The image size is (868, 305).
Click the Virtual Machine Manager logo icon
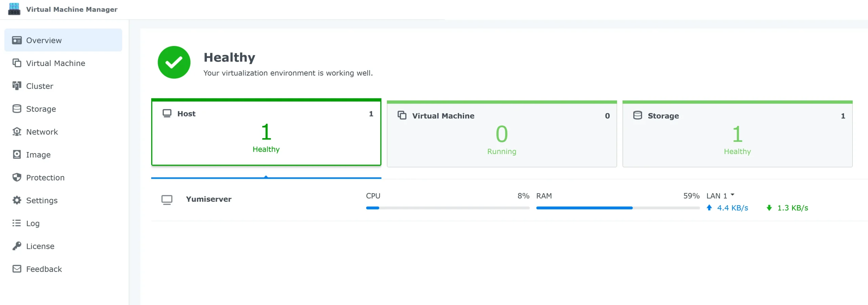(14, 9)
